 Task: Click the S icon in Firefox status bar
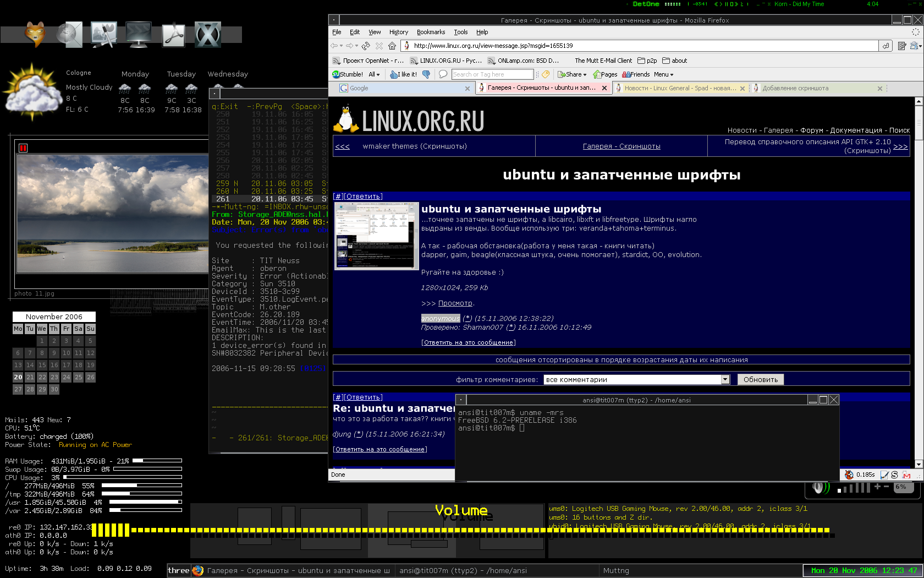coord(894,475)
